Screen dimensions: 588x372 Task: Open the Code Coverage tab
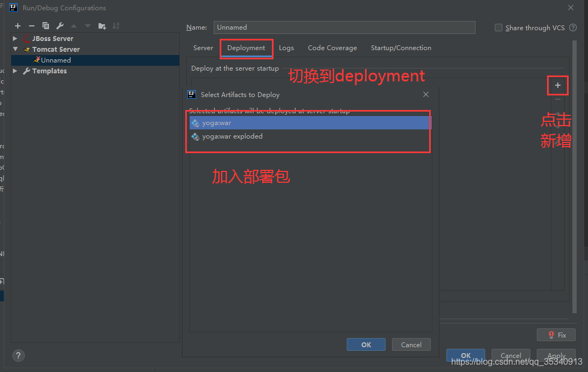(x=332, y=48)
